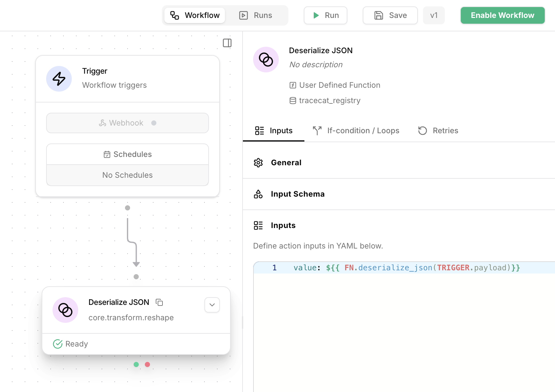
Task: Click the red handle dot under Deserialize JSON
Action: 147,364
